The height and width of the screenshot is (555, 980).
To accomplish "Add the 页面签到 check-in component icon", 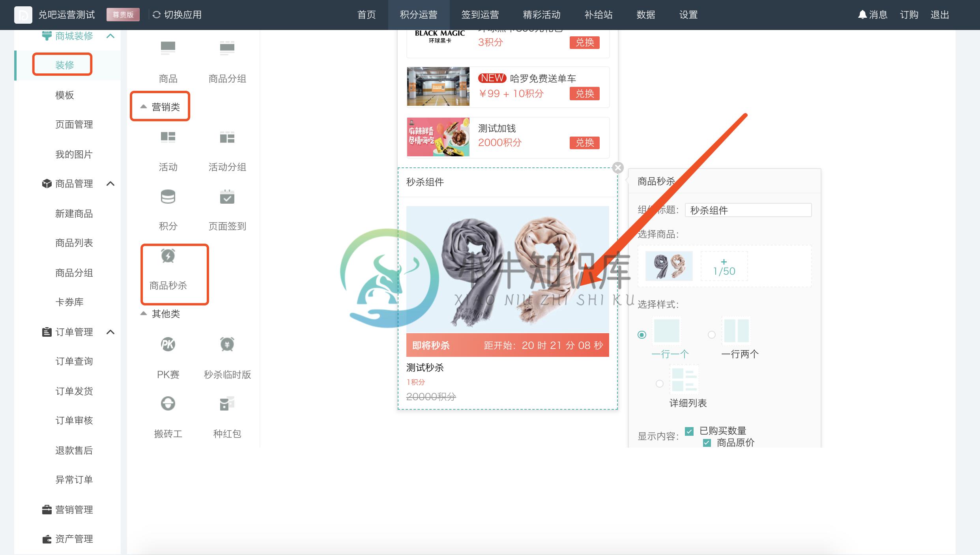I will pyautogui.click(x=227, y=197).
